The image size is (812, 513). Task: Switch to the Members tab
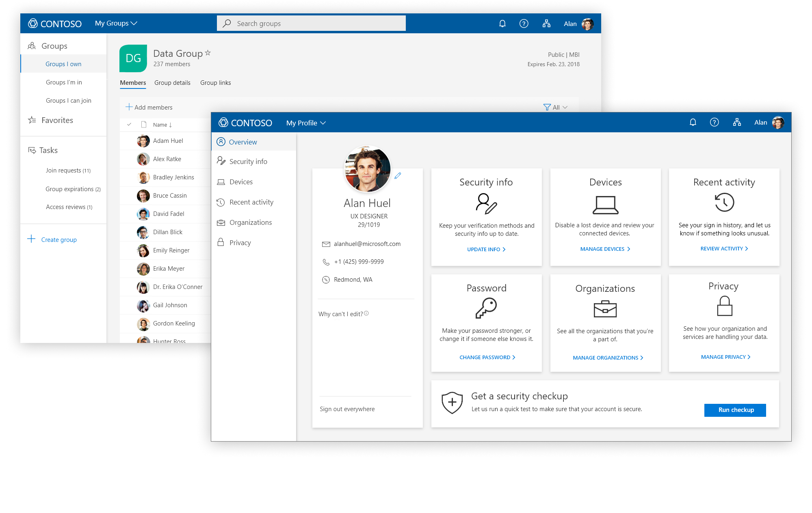(x=133, y=83)
